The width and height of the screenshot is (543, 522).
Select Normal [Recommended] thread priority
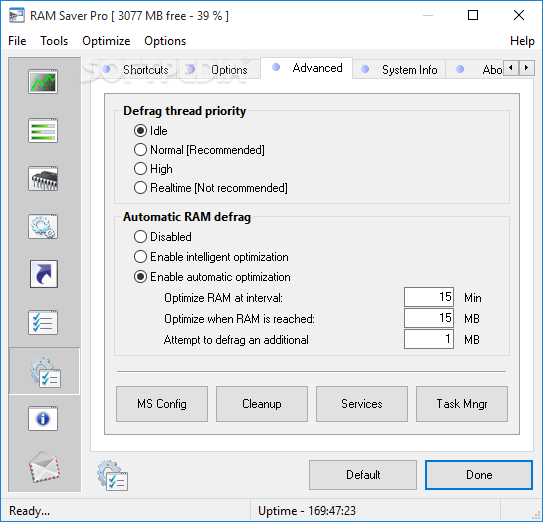click(x=199, y=150)
